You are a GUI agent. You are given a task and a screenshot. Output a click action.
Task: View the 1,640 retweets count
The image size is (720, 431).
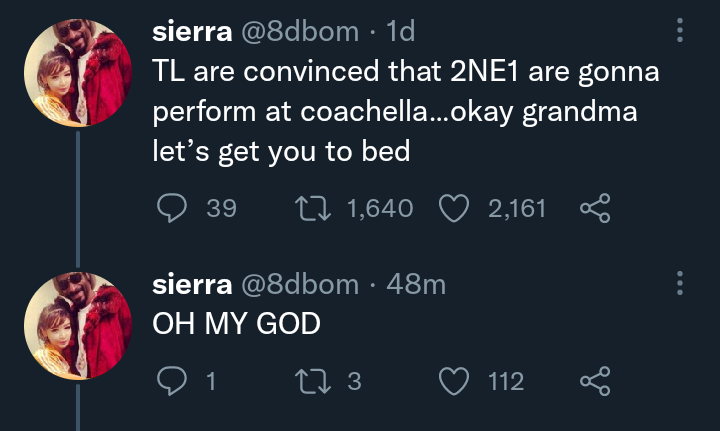click(x=379, y=208)
